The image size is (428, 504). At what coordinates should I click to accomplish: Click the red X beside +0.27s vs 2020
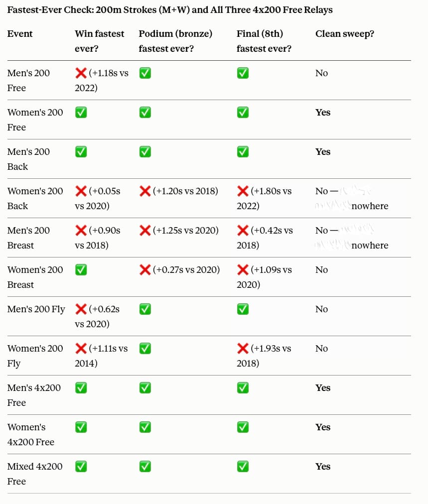click(x=145, y=269)
